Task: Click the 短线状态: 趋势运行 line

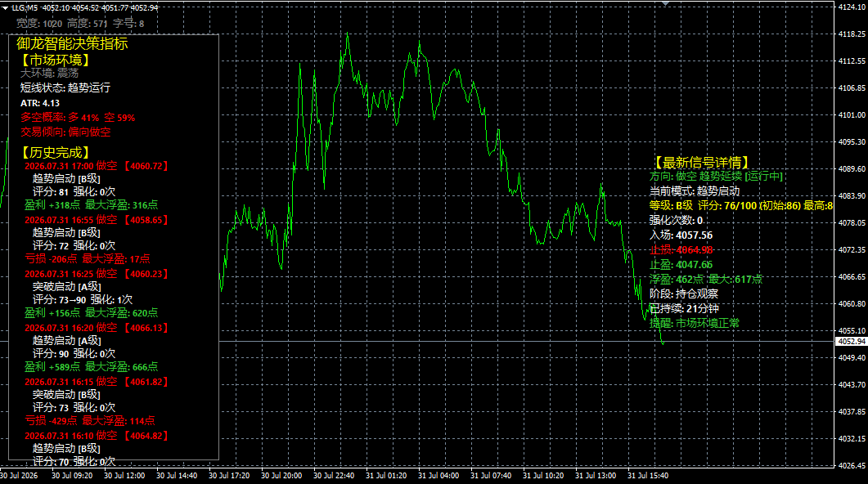Action: pos(65,87)
